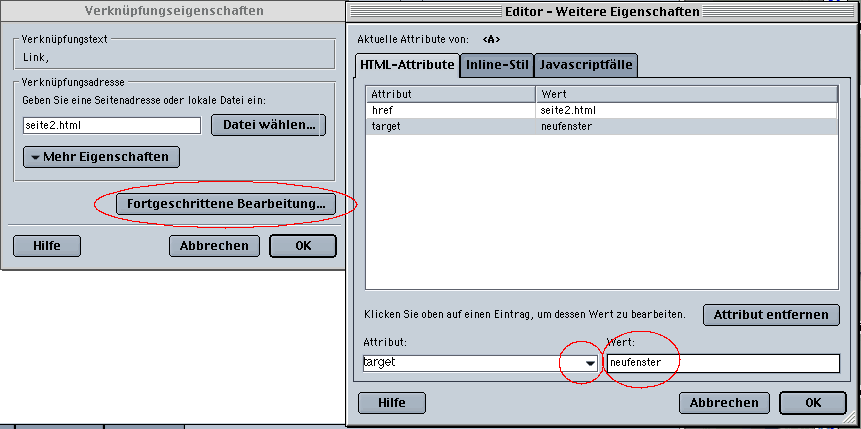
Task: Switch to the Inline-Stil tab
Action: click(496, 66)
